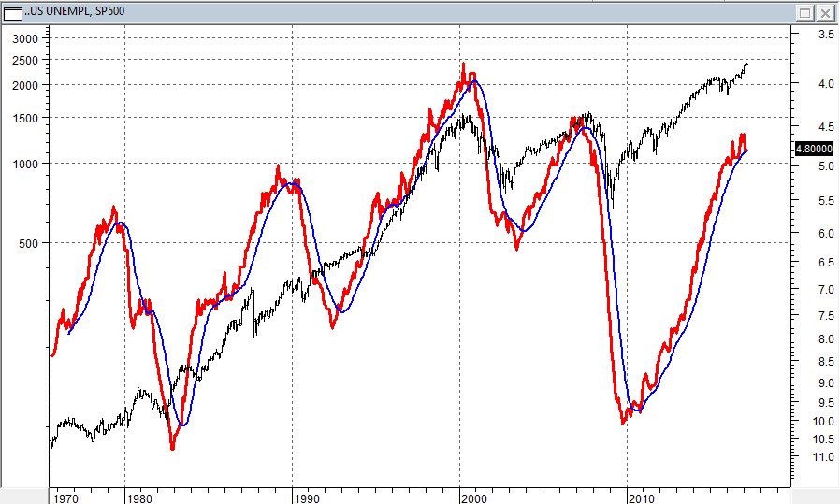Click the 10.5 value on right axis
The height and width of the screenshot is (504, 840).
pos(823,439)
